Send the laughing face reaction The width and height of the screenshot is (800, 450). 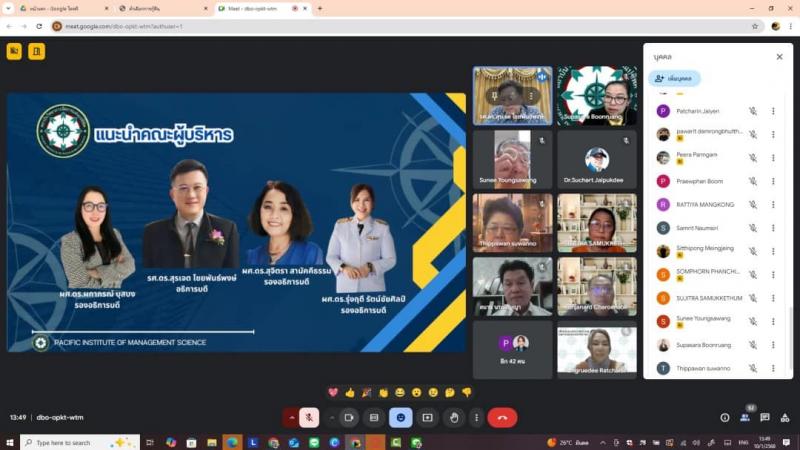coord(400,392)
